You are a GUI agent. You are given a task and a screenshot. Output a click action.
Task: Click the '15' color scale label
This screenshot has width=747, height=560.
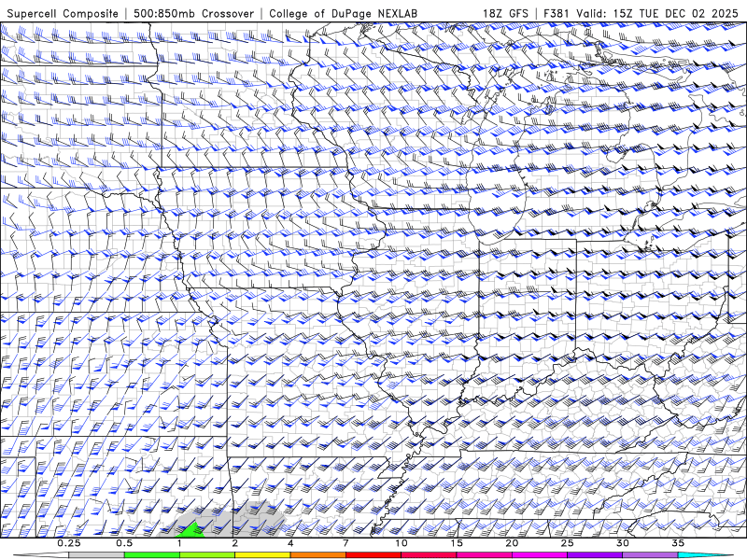tap(457, 543)
